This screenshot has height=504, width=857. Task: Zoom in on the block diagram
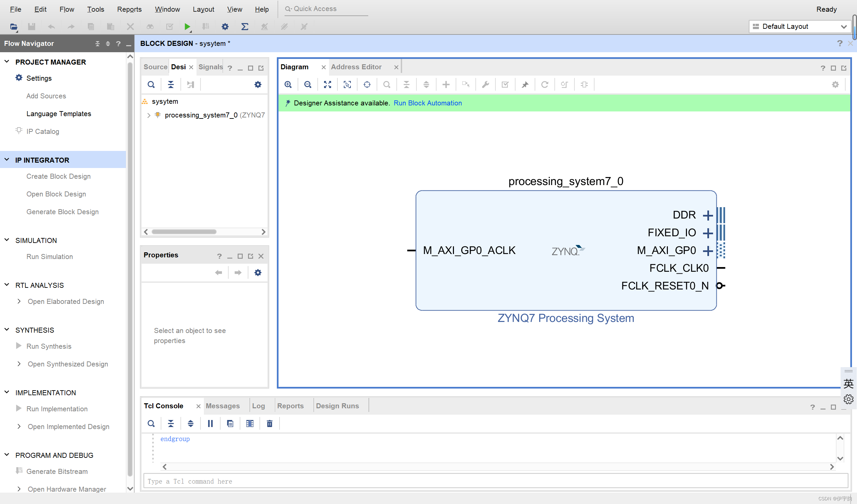288,84
